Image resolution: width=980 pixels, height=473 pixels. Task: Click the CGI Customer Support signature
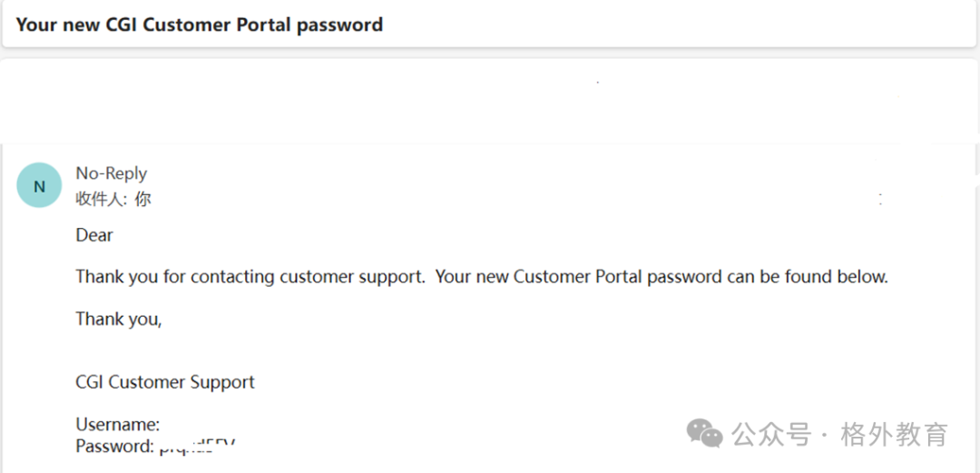[165, 381]
